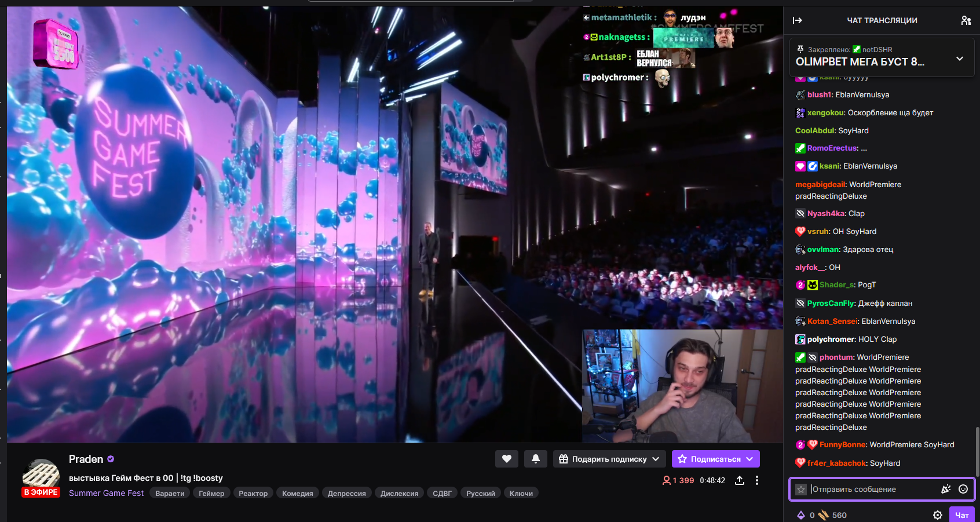Screen dimensions: 980x522
Task: Open the Gift subscription dropdown
Action: click(x=609, y=459)
